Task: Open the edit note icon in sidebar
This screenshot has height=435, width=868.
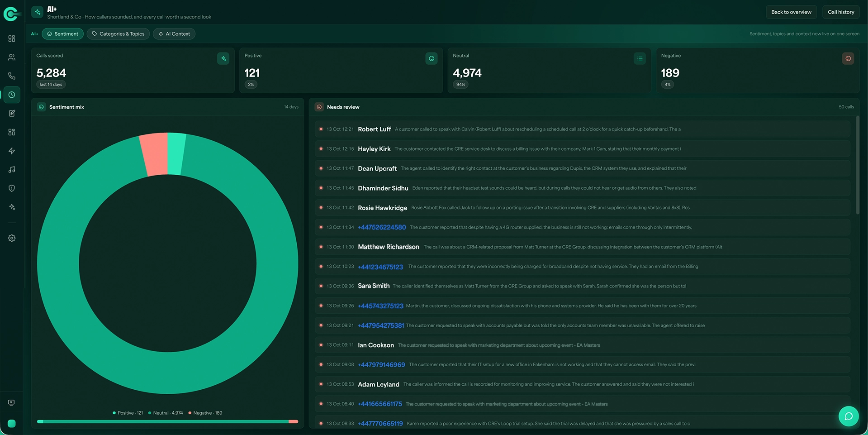Action: [12, 113]
